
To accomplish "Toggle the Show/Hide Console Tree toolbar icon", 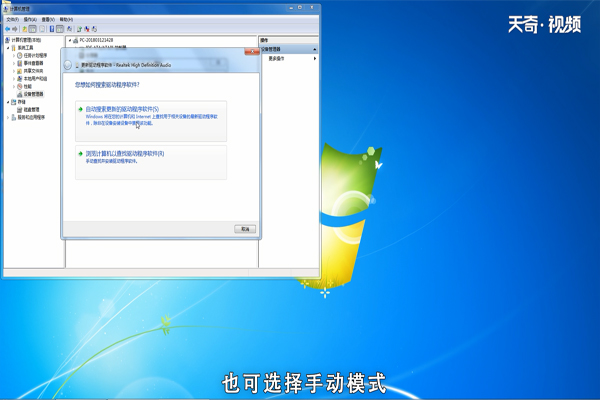I will [33, 29].
